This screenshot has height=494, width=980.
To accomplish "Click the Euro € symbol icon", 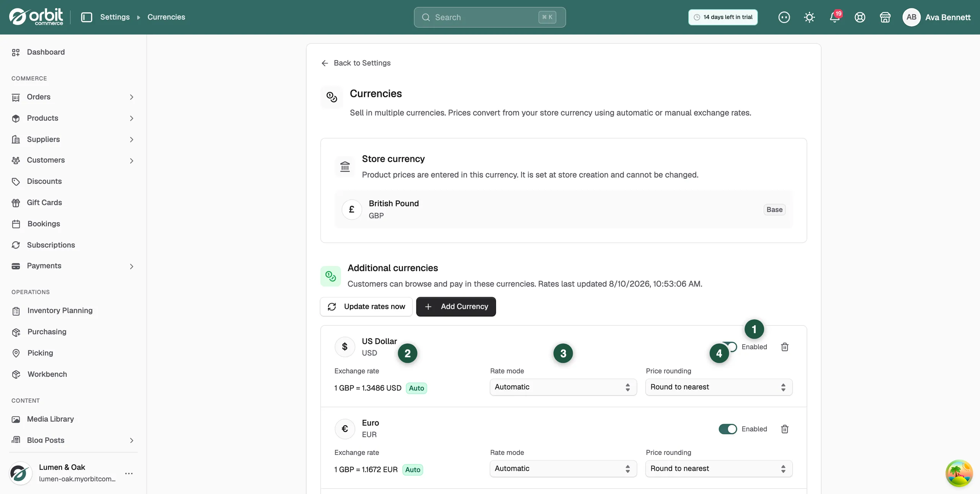I will pos(345,429).
